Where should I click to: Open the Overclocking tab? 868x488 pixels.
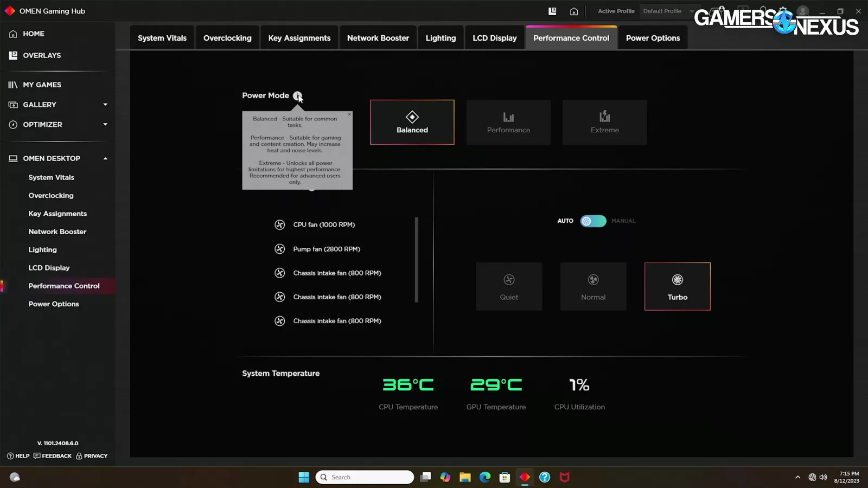227,38
